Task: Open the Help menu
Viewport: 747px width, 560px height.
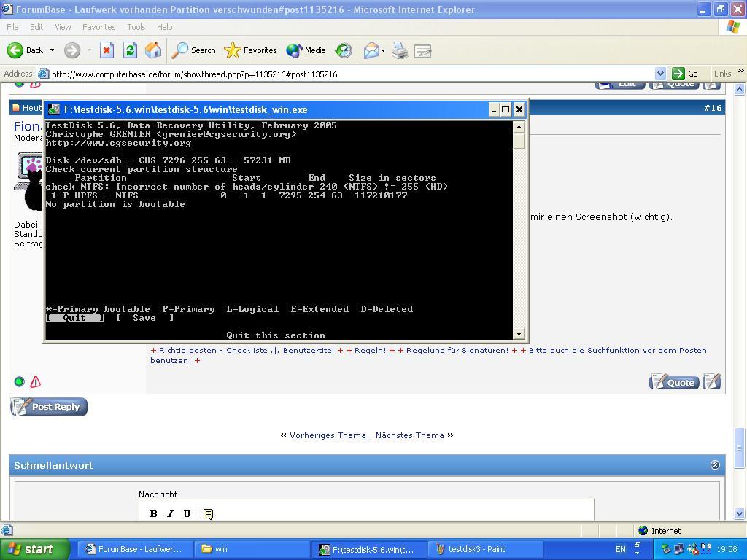Action: 164,27
